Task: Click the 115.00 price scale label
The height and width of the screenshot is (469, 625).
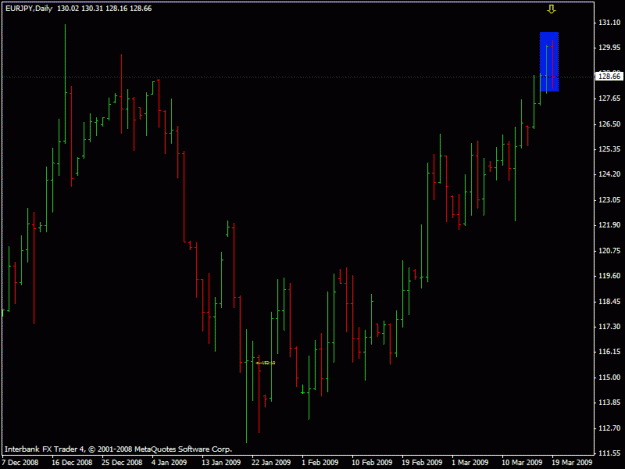Action: pyautogui.click(x=609, y=377)
